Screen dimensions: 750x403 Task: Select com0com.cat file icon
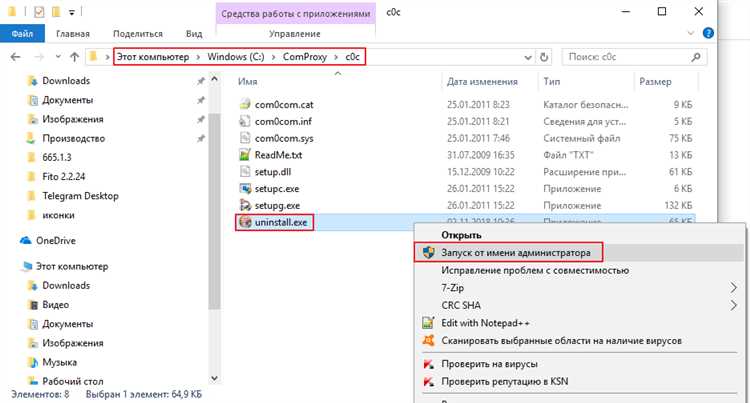click(x=245, y=104)
